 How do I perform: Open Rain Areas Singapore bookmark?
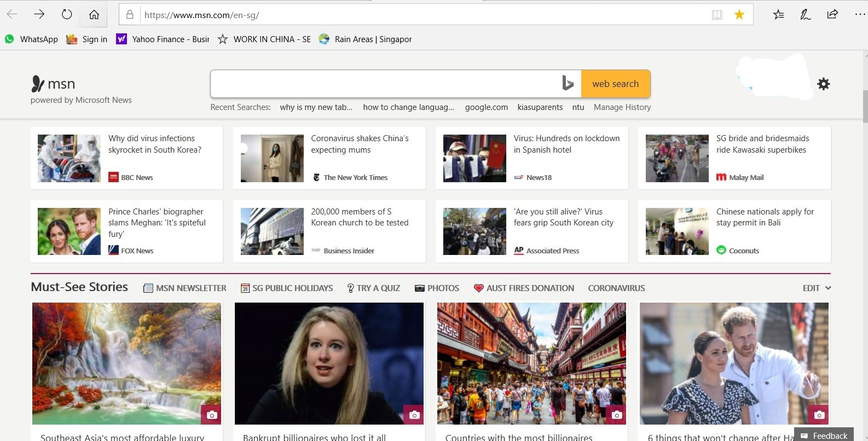(x=365, y=39)
